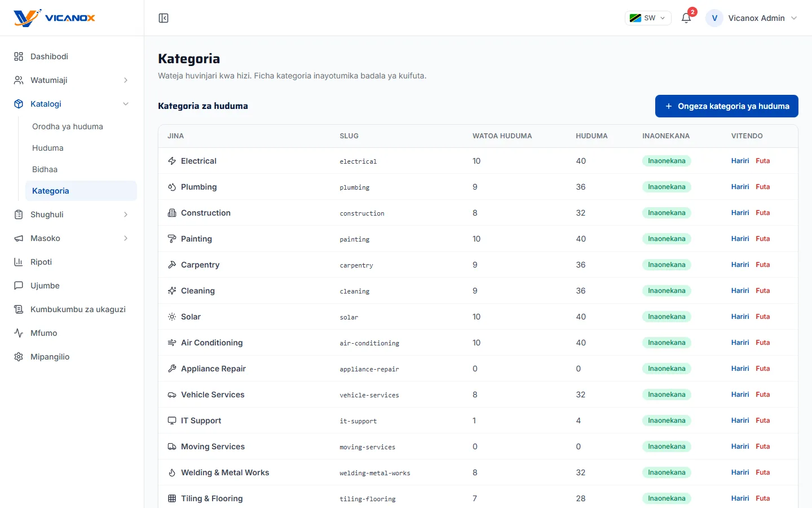Collapse the Katalogi menu

click(x=72, y=104)
